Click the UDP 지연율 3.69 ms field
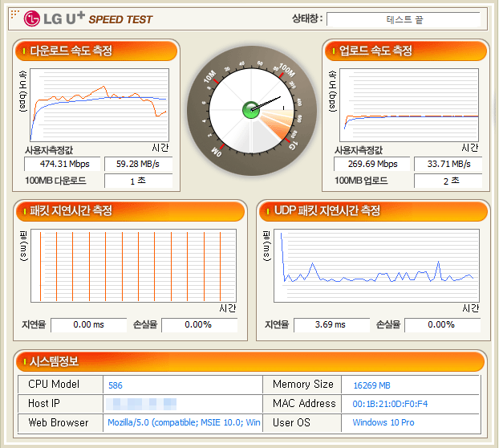This screenshot has height=448, width=499. pos(331,324)
